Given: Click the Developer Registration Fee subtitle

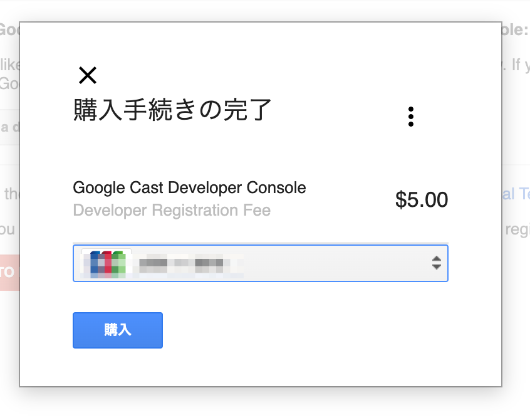Looking at the screenshot, I should click(172, 211).
